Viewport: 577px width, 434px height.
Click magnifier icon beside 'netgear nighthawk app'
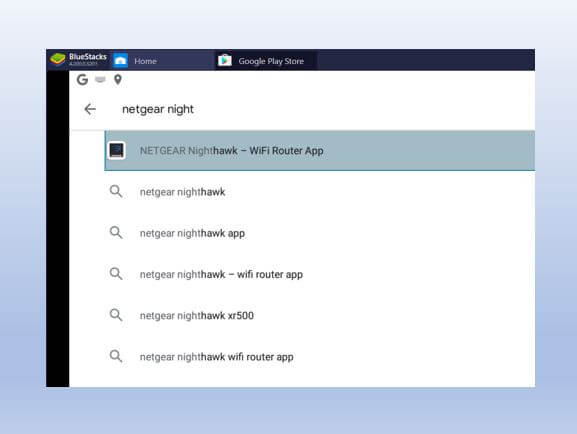pyautogui.click(x=116, y=233)
